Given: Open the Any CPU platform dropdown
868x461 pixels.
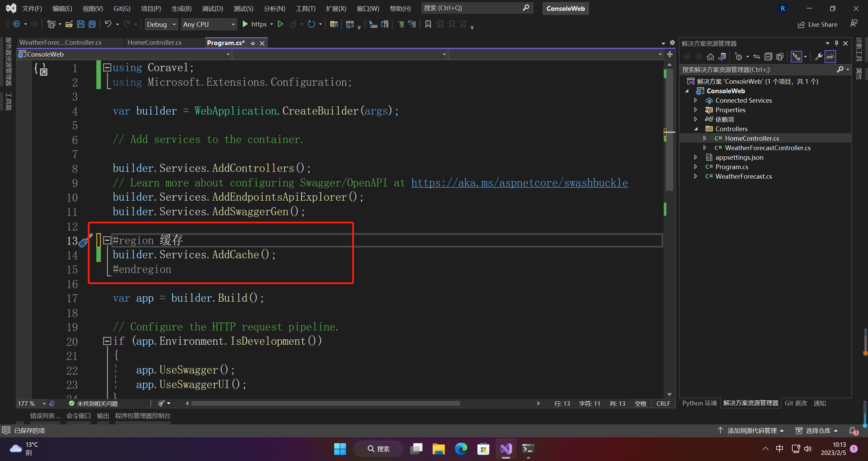Looking at the screenshot, I should (x=233, y=24).
